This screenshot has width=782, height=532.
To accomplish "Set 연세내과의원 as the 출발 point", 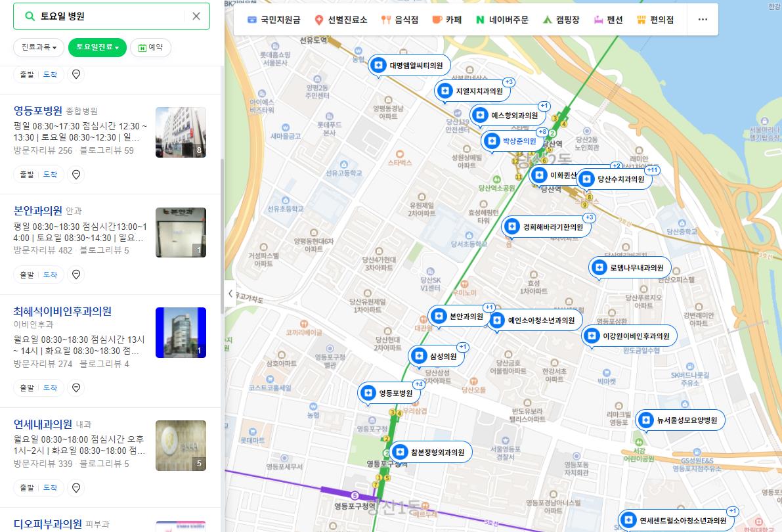I will pyautogui.click(x=26, y=487).
